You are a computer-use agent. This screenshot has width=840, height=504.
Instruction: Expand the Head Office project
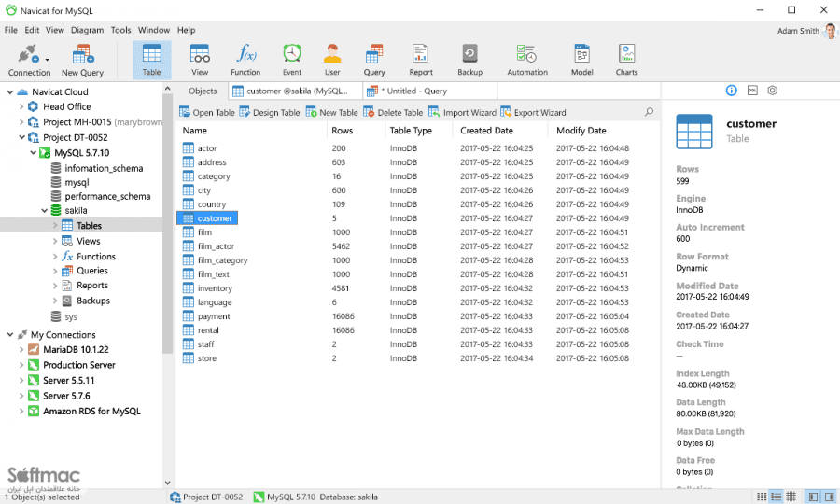[x=21, y=106]
